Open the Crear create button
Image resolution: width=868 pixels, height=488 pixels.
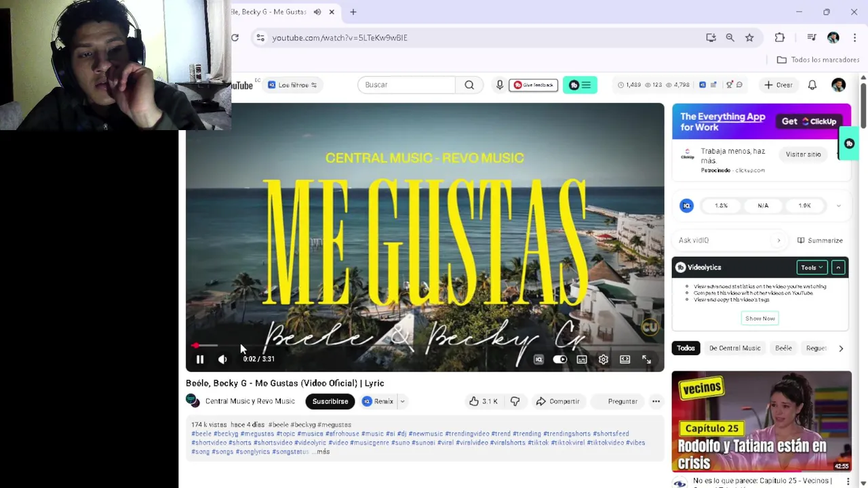(x=778, y=85)
